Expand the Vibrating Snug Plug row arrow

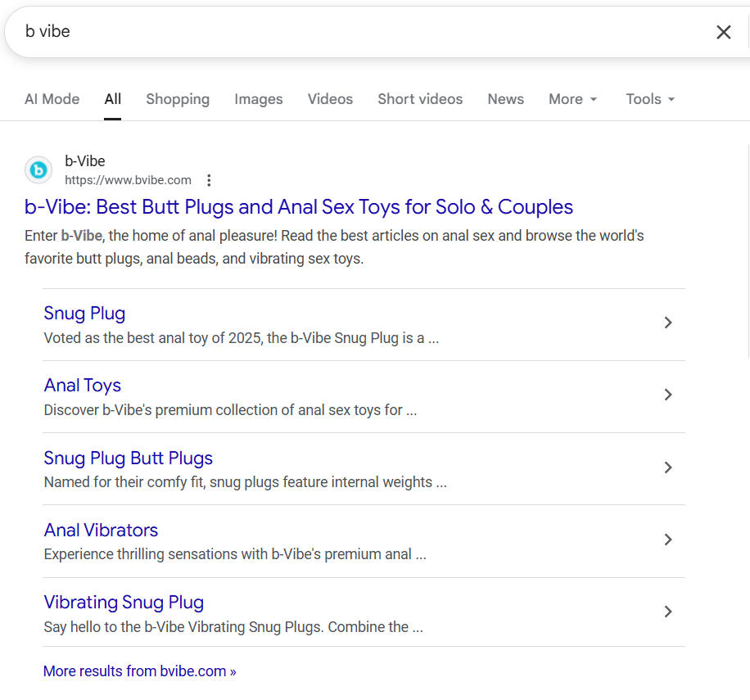668,612
